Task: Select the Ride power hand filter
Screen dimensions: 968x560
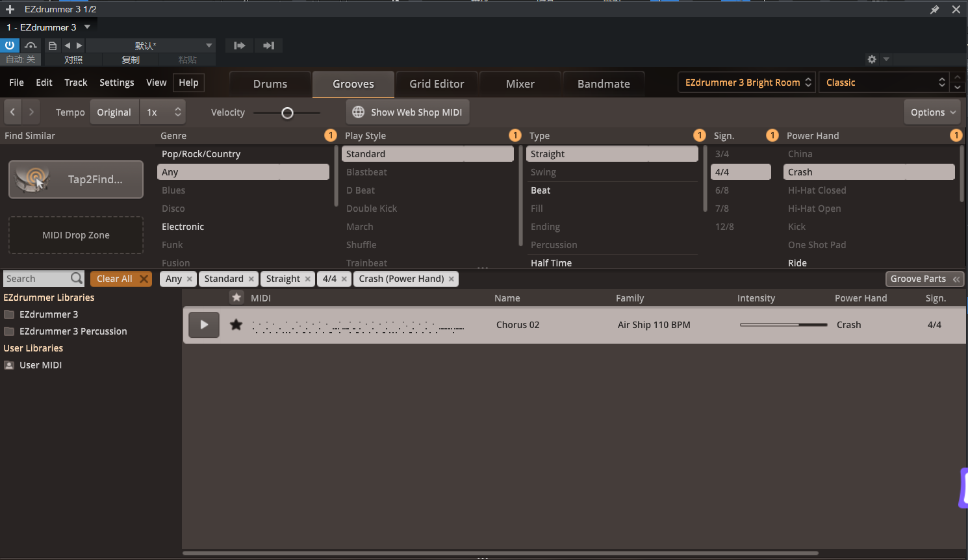Action: coord(797,263)
